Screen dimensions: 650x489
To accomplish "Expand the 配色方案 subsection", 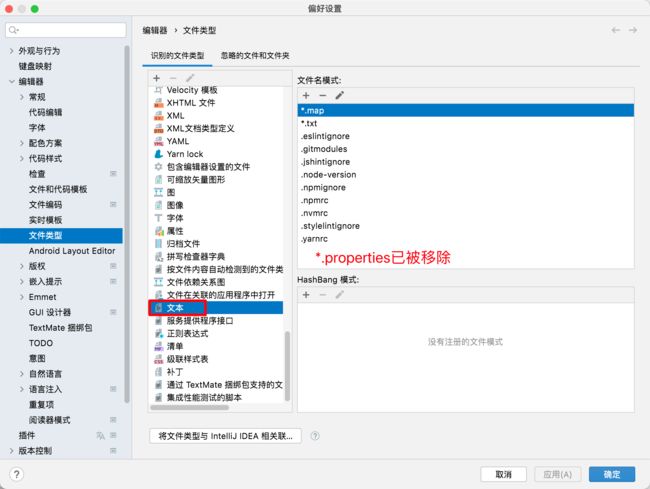I will pyautogui.click(x=22, y=143).
